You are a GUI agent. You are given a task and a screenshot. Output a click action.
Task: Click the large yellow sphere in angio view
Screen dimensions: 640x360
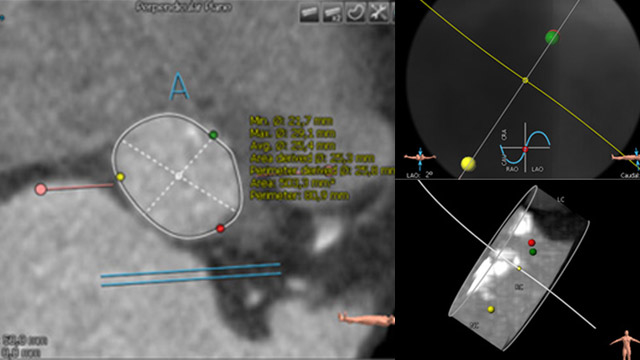(x=468, y=164)
